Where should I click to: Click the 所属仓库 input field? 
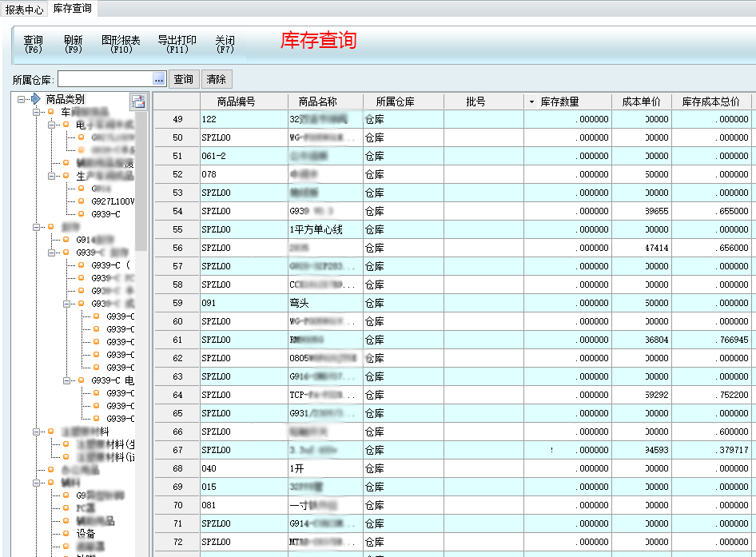pyautogui.click(x=105, y=79)
